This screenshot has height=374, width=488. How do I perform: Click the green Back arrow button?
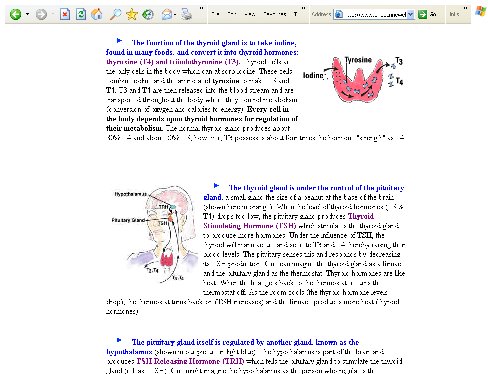click(15, 14)
